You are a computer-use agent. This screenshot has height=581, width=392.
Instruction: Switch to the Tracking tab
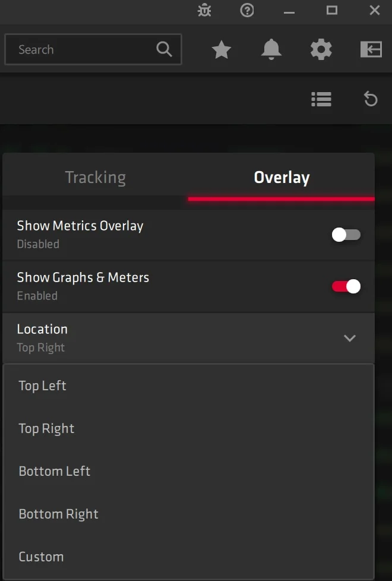(x=96, y=177)
